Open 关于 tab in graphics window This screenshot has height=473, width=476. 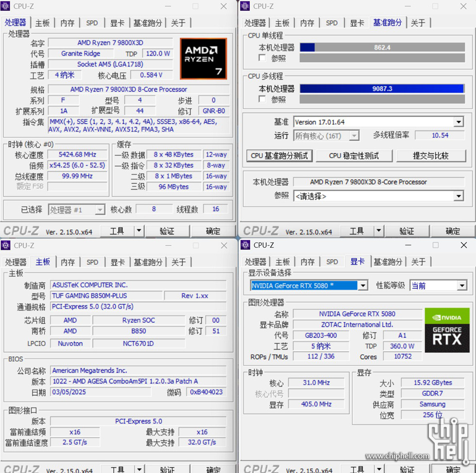tap(418, 262)
